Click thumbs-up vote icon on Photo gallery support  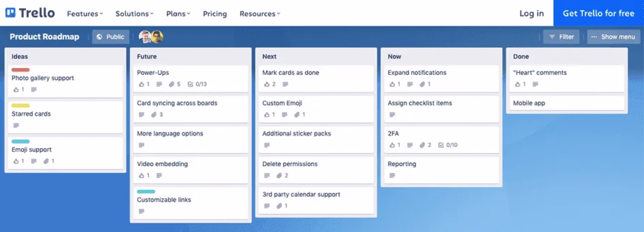tap(16, 90)
